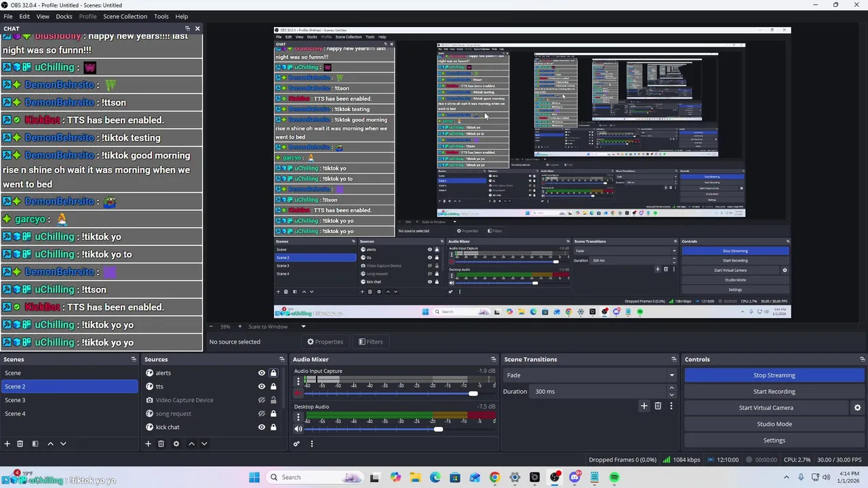
Task: Adjust Desktop Audio volume slider
Action: pos(438,429)
